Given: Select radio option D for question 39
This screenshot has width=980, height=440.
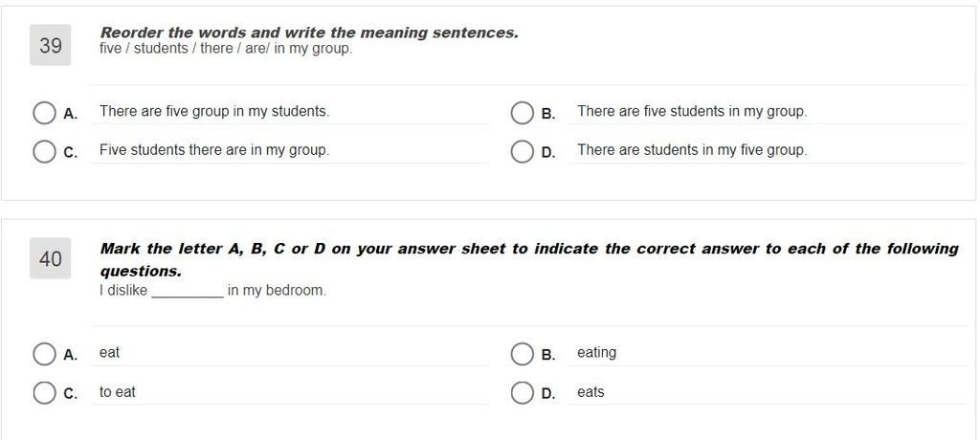Looking at the screenshot, I should [522, 152].
